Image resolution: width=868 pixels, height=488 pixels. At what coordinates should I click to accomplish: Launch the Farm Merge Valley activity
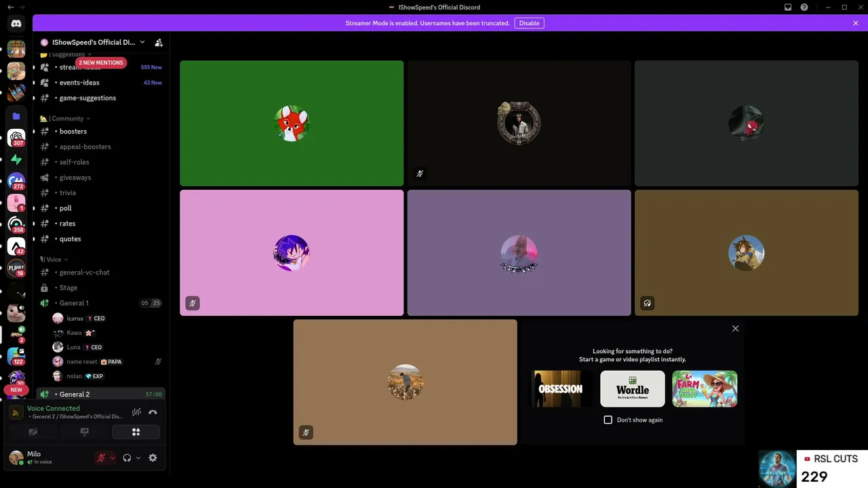coord(705,389)
